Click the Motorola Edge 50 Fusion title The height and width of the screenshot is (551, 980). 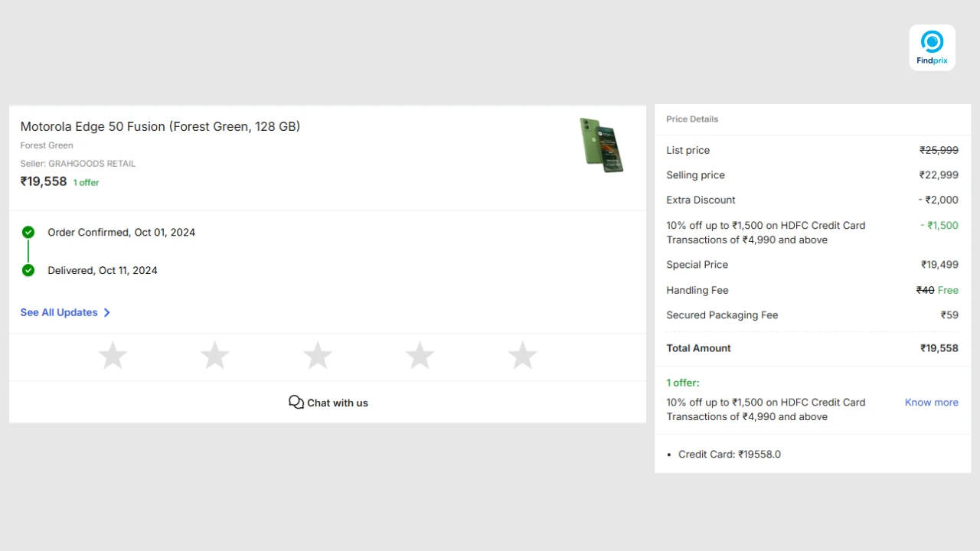[x=160, y=126]
